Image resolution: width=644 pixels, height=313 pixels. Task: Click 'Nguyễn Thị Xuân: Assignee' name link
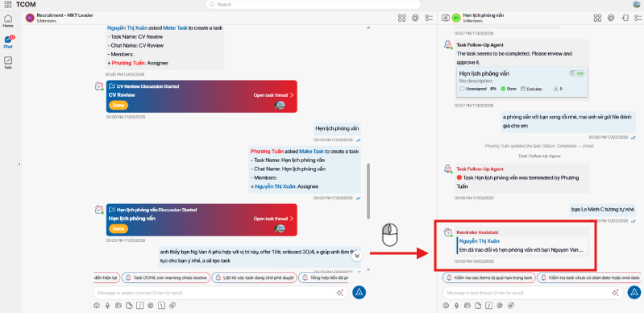coord(275,186)
